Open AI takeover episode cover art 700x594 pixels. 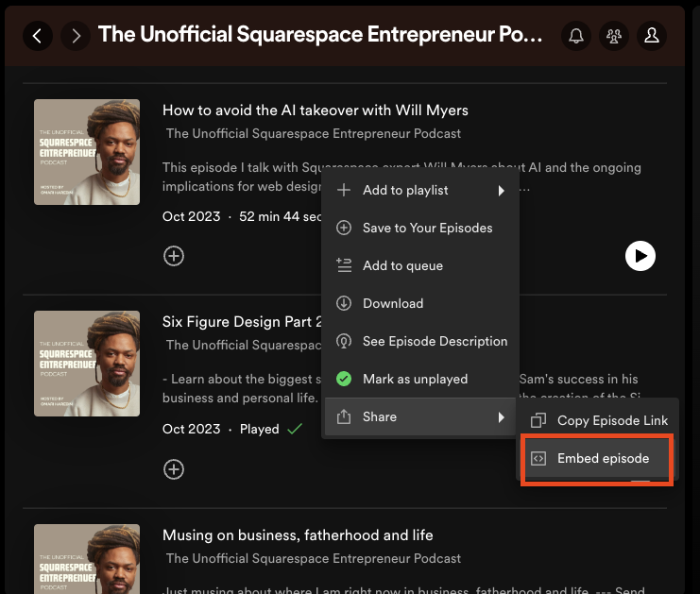tap(87, 152)
